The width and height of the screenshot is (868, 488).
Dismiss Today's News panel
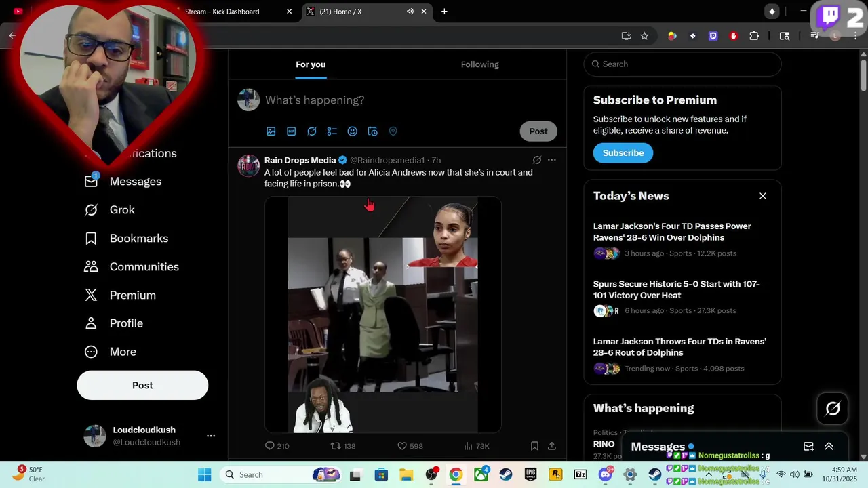[x=762, y=196]
